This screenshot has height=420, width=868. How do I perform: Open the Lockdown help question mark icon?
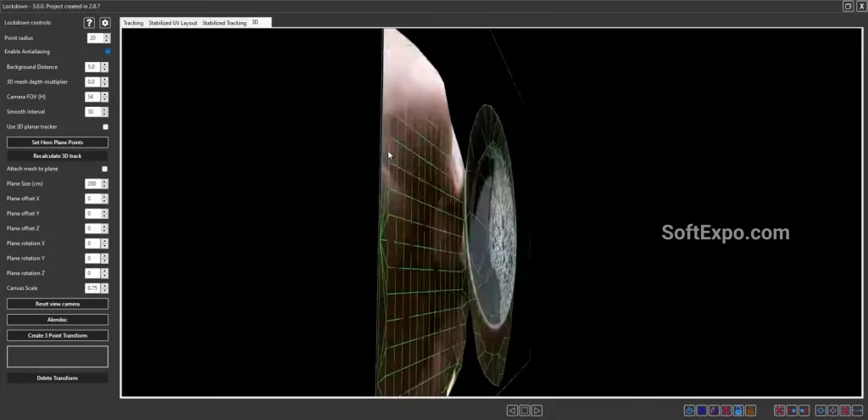point(89,23)
